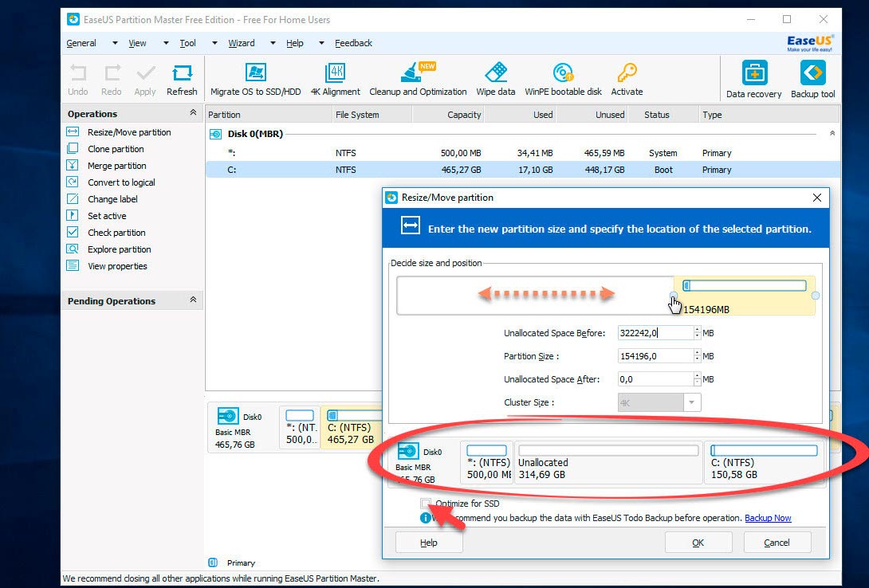Collapse the Operations panel
Viewport: 869px width, 588px height.
click(x=193, y=112)
